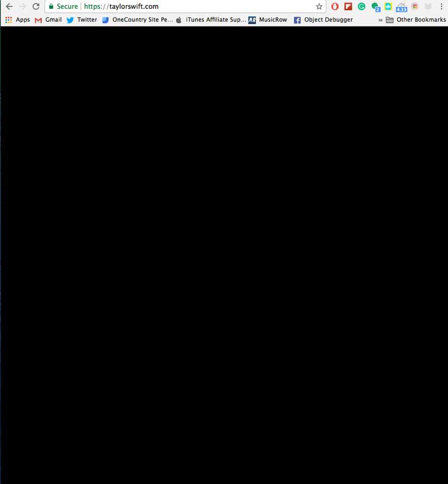Open the Chrome three-dot menu
448x484 pixels.
[441, 7]
